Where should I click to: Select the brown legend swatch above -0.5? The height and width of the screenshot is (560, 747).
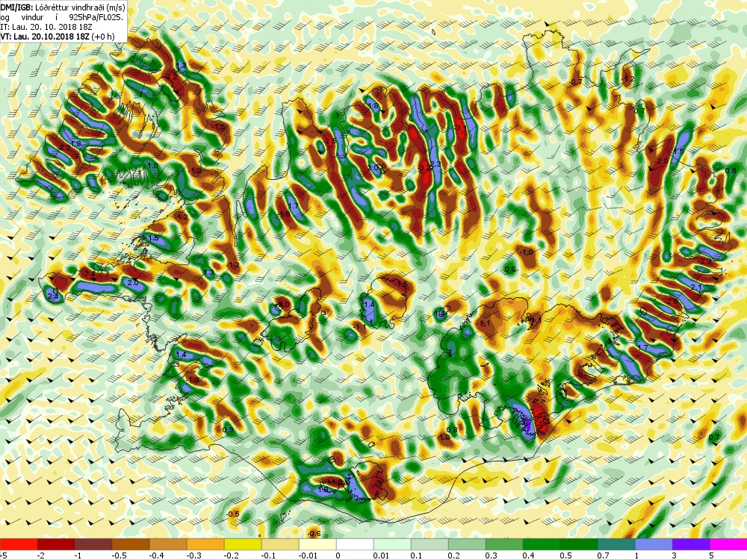[x=131, y=544]
